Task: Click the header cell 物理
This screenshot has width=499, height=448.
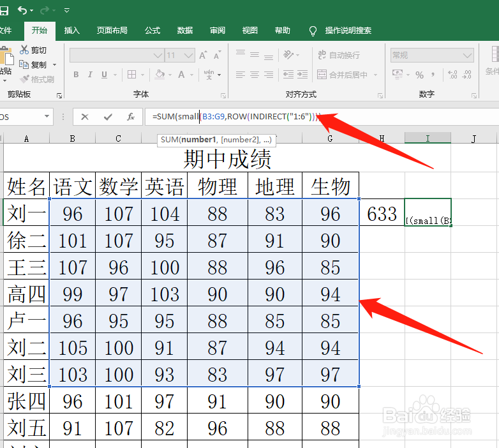Action: [218, 186]
